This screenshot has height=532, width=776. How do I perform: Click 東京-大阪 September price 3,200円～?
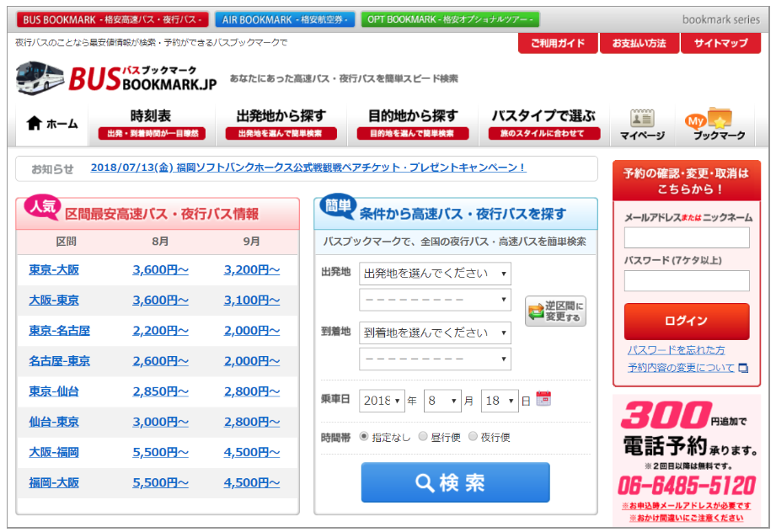252,270
